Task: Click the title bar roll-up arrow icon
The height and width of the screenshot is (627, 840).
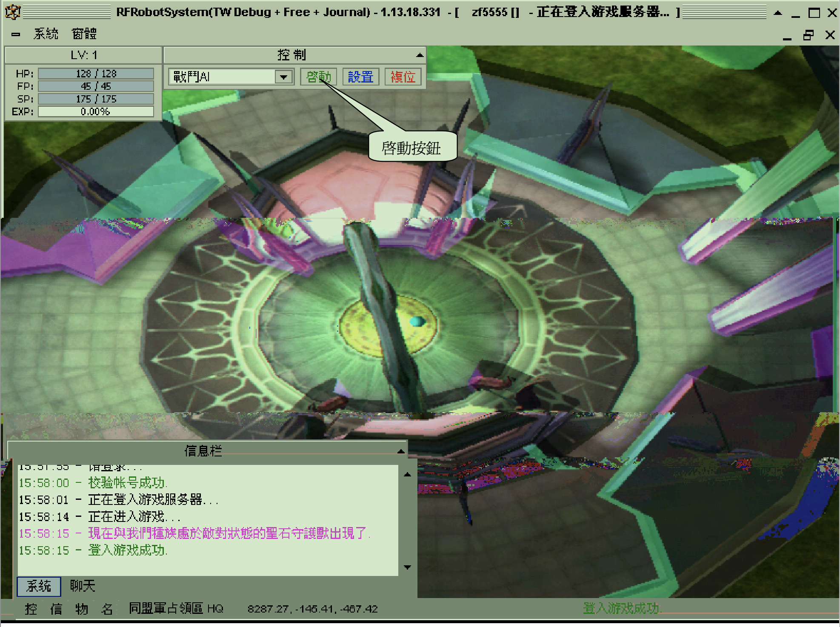Action: [x=777, y=13]
